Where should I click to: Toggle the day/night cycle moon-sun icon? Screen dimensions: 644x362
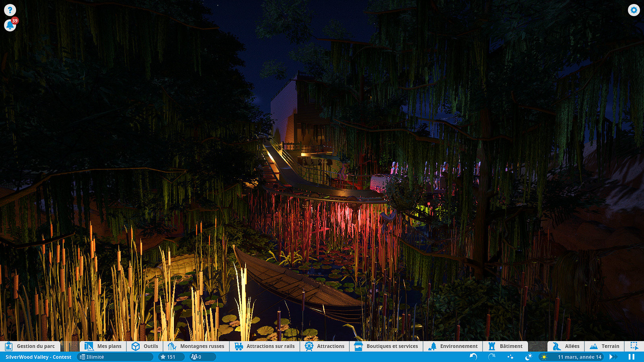(529, 357)
